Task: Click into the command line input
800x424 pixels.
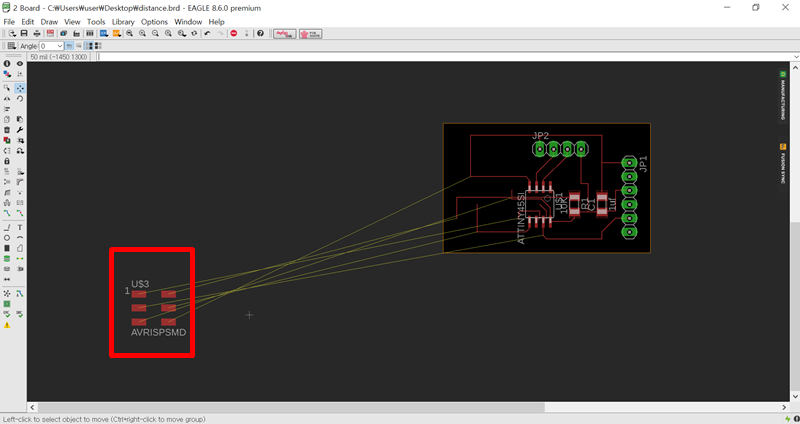Action: (x=443, y=57)
